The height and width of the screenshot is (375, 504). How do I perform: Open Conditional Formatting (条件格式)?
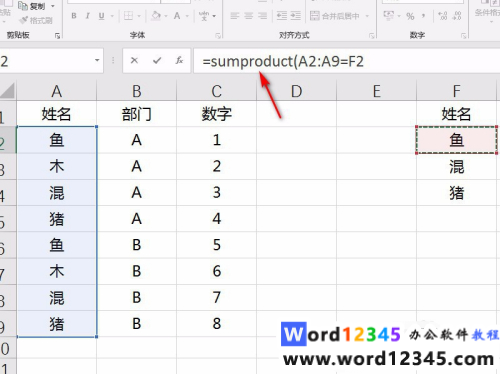(x=488, y=12)
